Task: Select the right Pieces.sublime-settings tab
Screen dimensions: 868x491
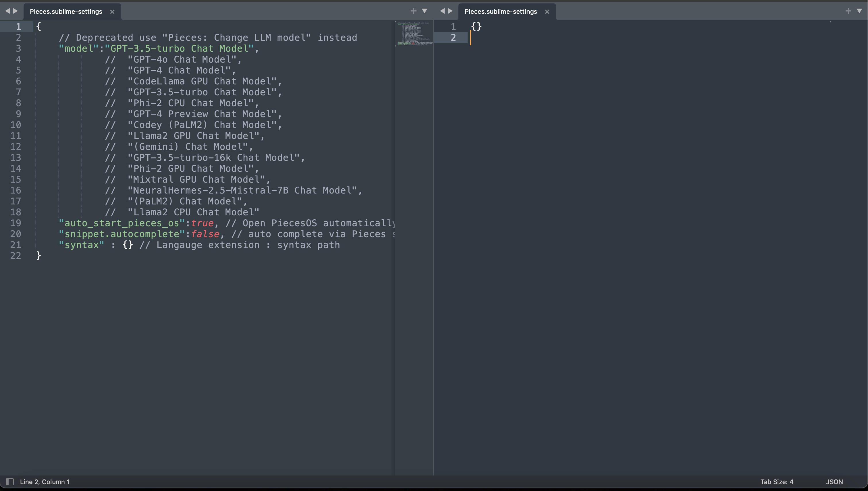Action: [500, 11]
